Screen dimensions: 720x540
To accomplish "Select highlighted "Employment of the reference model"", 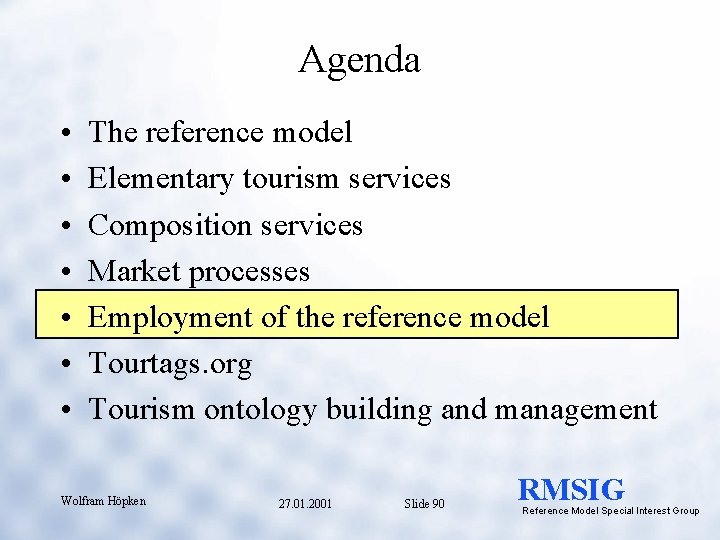I will coord(357,315).
